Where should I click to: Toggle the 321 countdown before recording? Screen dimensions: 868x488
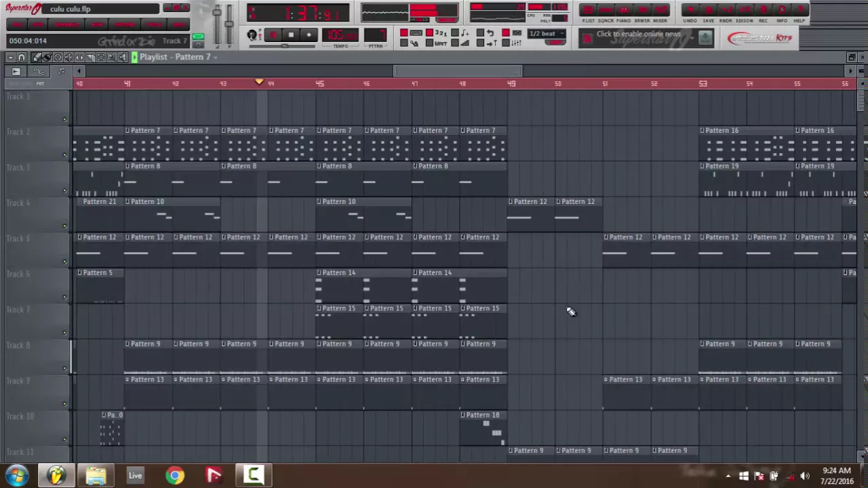tap(429, 33)
